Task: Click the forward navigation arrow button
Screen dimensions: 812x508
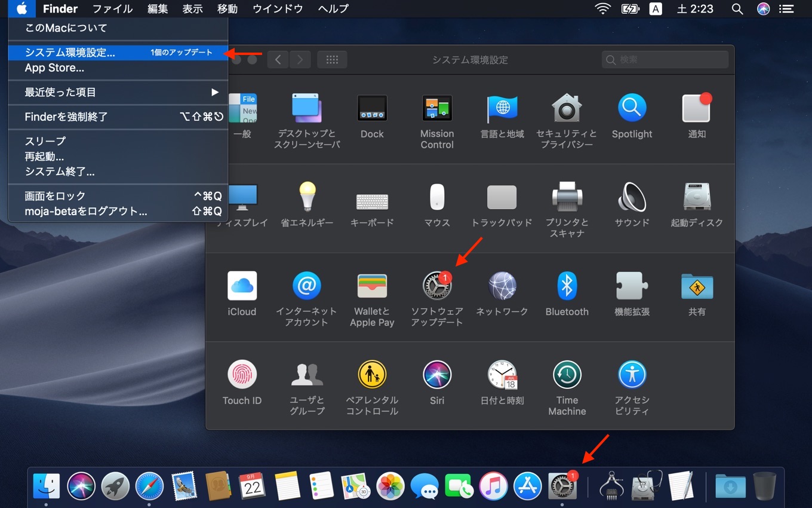Action: coord(300,60)
